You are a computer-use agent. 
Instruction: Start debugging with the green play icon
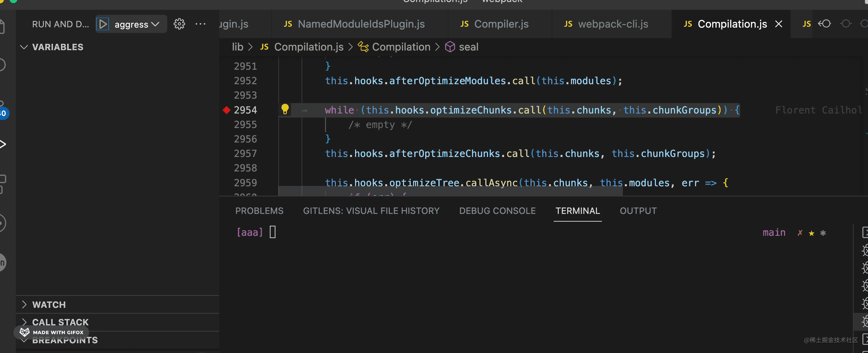click(103, 24)
